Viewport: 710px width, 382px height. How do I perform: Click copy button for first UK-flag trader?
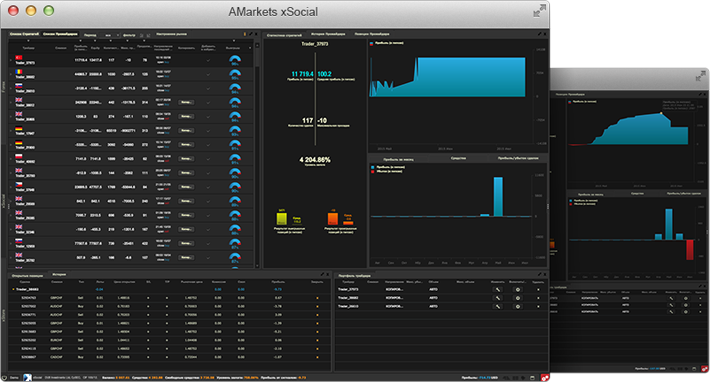tap(186, 102)
